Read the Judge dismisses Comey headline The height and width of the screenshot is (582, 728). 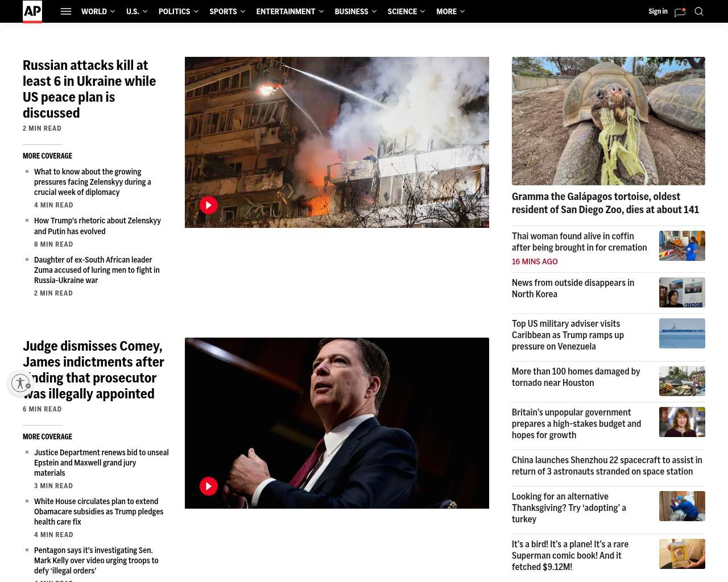[x=93, y=370]
